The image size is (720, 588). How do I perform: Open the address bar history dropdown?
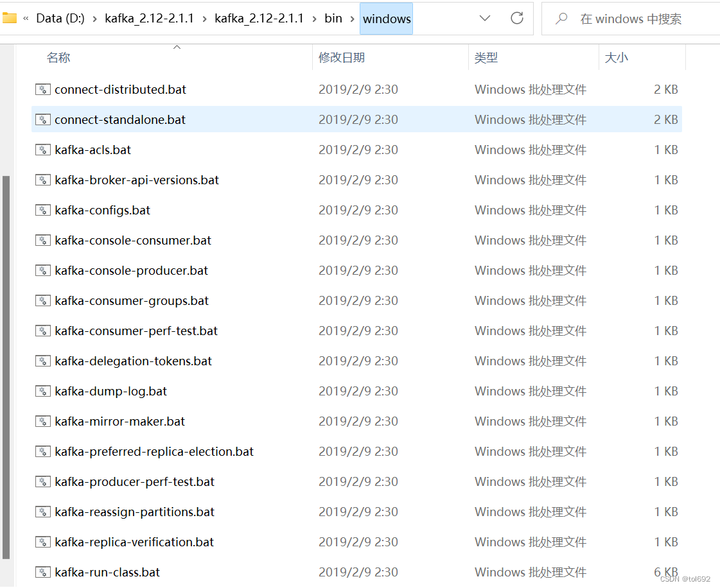coord(485,19)
